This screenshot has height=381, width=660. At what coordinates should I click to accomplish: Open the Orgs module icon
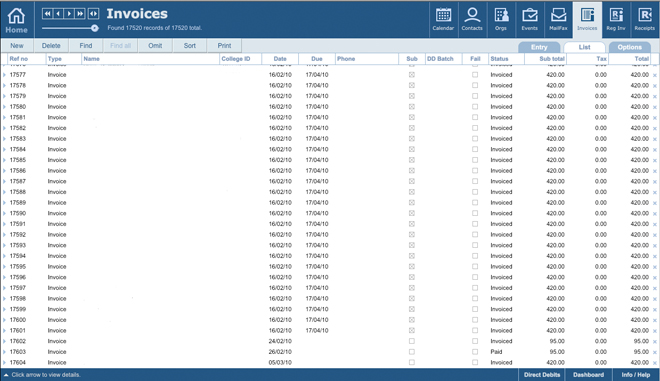tap(500, 19)
